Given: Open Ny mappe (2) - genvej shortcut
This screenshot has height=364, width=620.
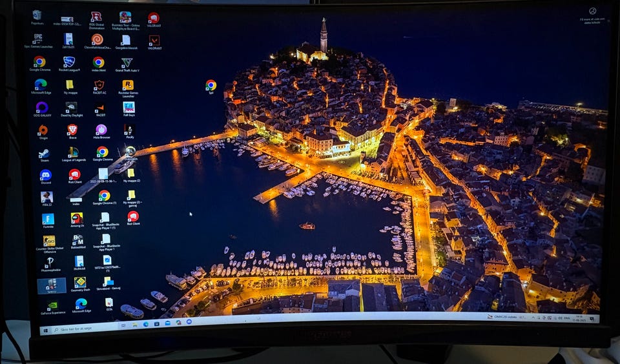Looking at the screenshot, I should 132,199.
